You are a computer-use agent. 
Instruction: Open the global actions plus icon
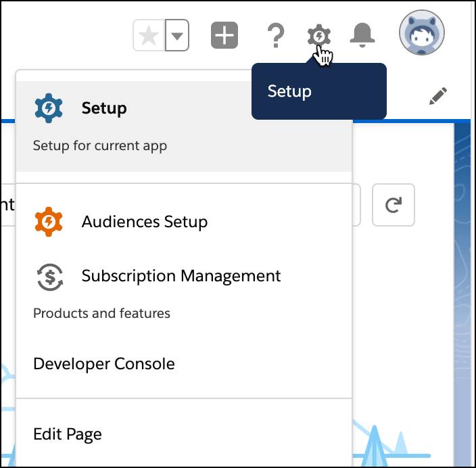click(224, 35)
